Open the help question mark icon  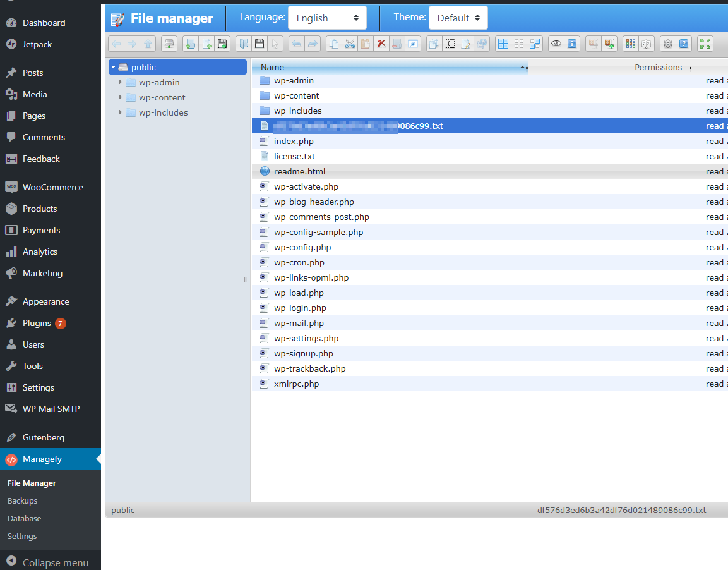tap(683, 44)
